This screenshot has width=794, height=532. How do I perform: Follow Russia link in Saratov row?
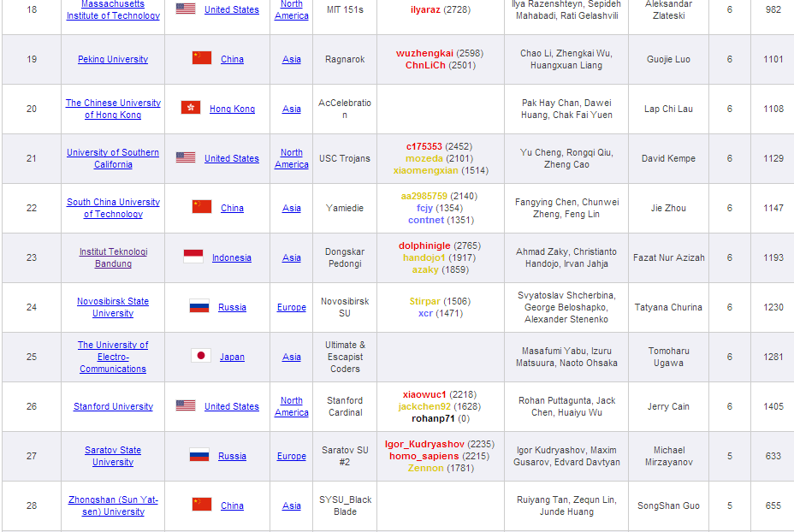pyautogui.click(x=232, y=456)
